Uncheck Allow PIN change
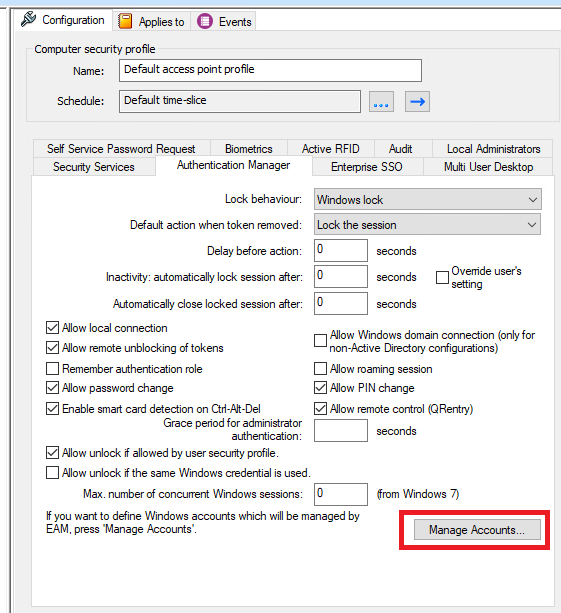This screenshot has height=613, width=561. [x=321, y=388]
